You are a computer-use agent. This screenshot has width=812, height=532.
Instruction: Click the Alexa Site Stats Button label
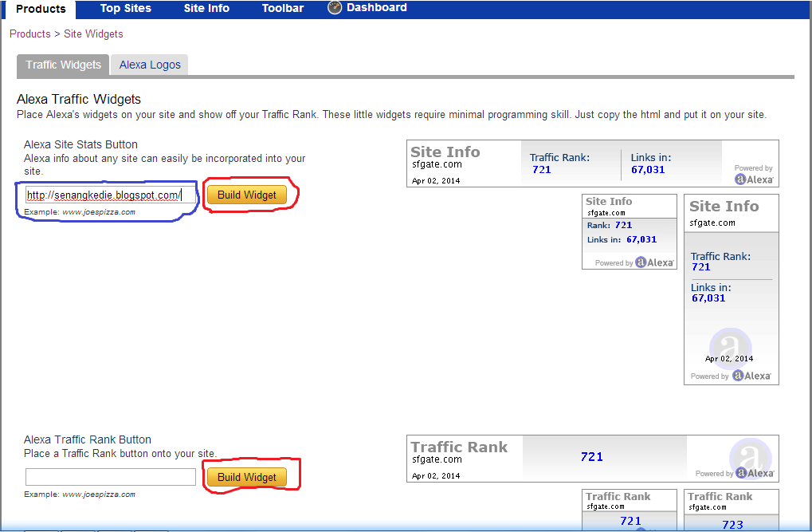point(80,144)
